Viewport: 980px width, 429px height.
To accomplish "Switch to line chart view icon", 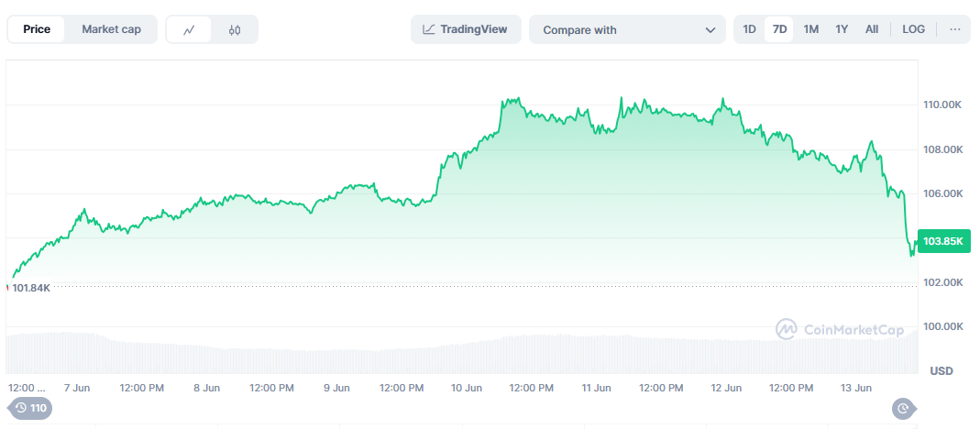I will click(x=189, y=29).
